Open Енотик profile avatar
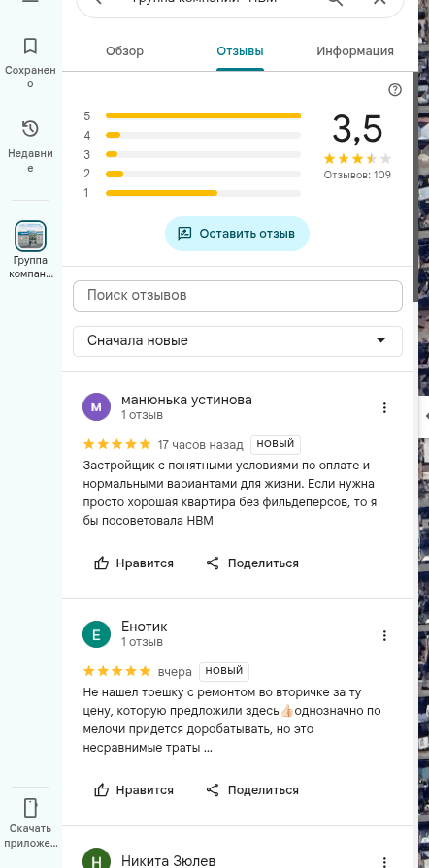 click(96, 635)
